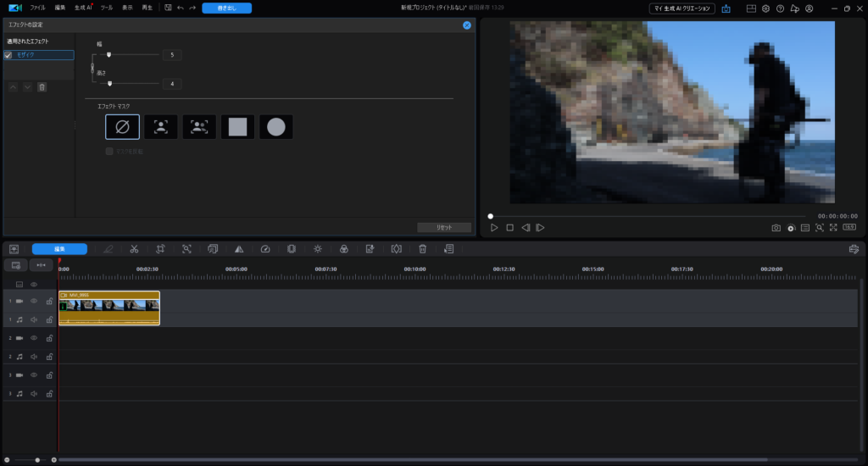The width and height of the screenshot is (868, 466).
Task: Click the crop tool icon in timeline toolbar
Action: (x=159, y=249)
